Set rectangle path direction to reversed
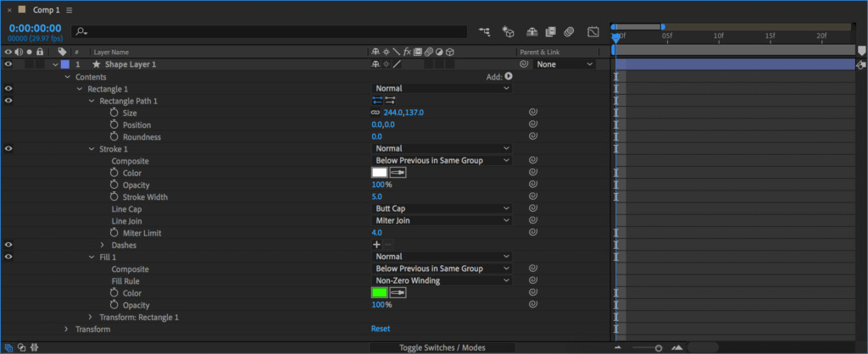868x354 pixels. coord(390,100)
